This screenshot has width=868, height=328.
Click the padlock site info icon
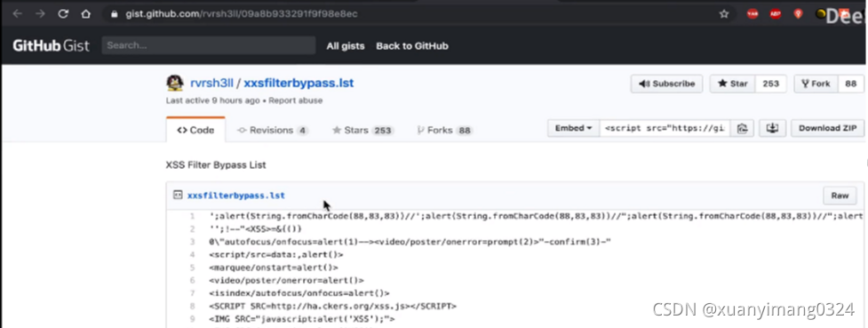coord(115,14)
